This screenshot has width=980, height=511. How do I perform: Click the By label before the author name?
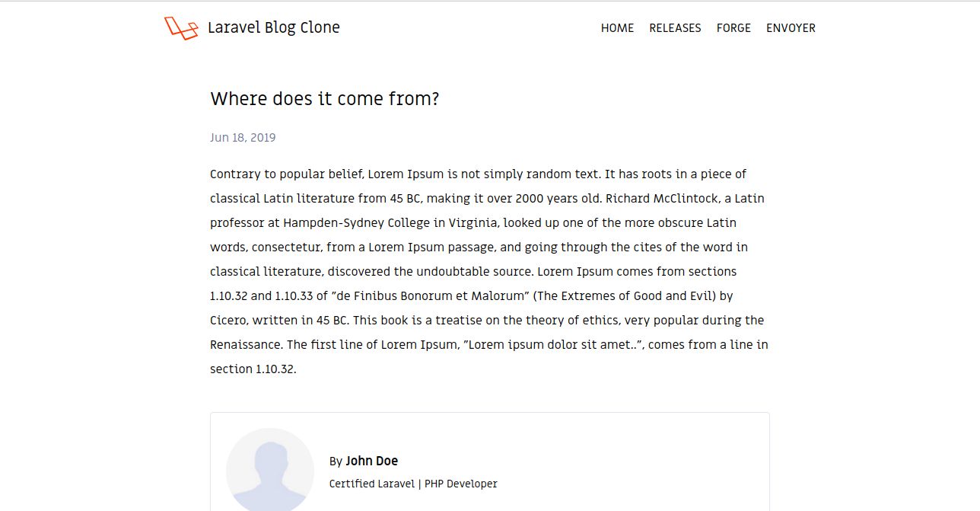tap(336, 461)
